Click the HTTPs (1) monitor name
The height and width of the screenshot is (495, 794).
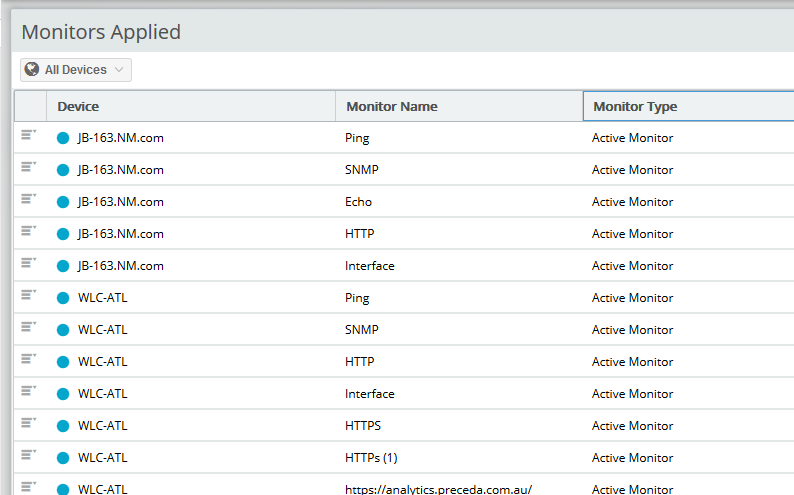[x=371, y=458]
